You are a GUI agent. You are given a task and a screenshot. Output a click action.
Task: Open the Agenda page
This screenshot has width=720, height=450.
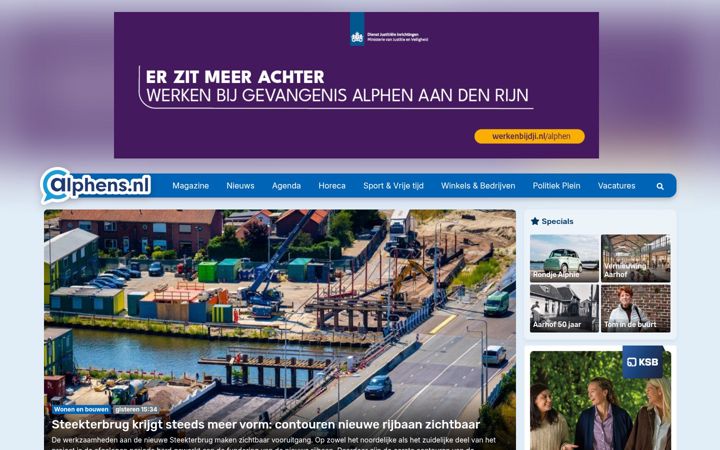click(x=286, y=186)
